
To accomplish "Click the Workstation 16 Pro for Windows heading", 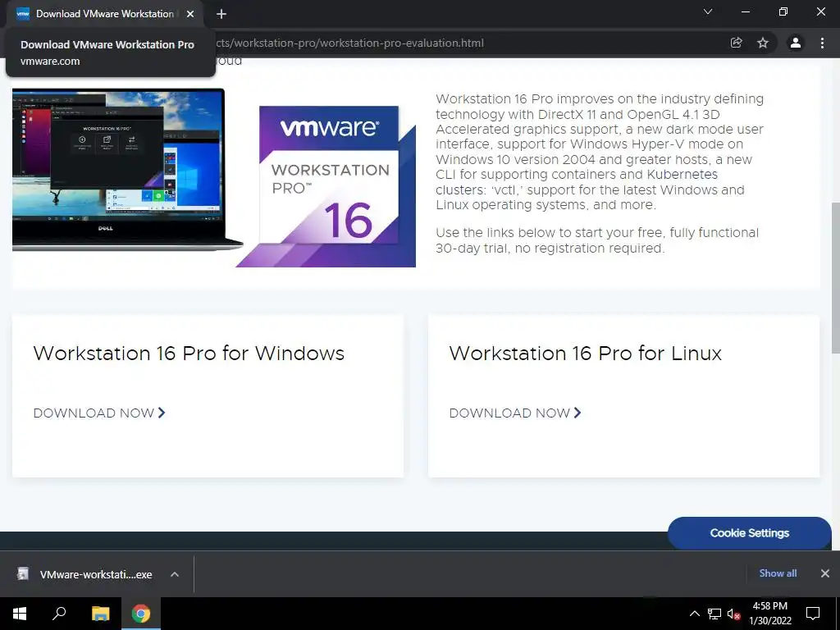I will click(x=189, y=353).
